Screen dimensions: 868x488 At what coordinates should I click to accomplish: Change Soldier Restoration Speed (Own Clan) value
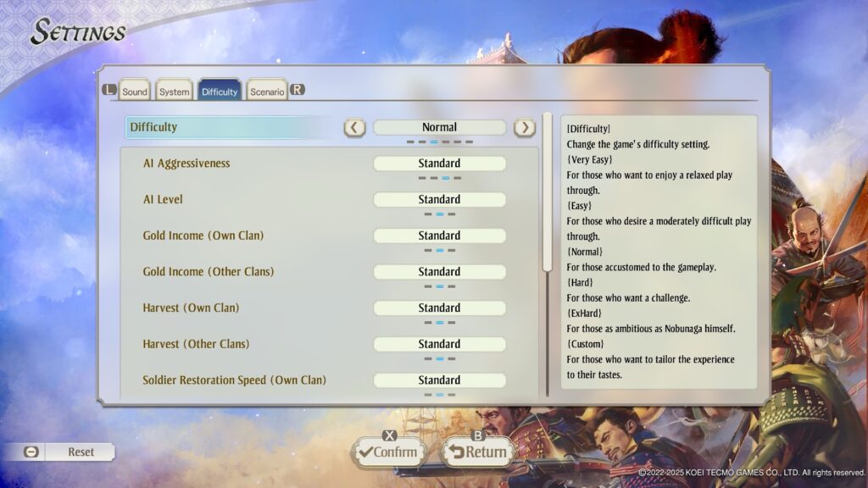click(x=440, y=380)
